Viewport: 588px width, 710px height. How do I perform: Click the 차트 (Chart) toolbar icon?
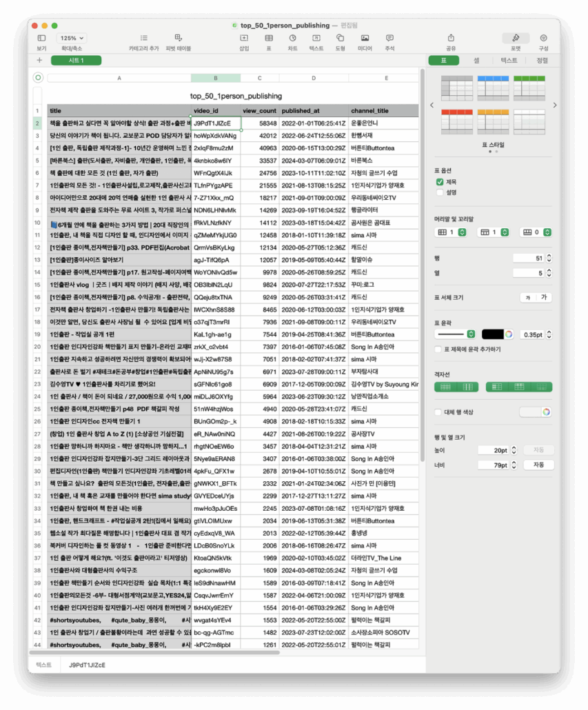pos(293,38)
